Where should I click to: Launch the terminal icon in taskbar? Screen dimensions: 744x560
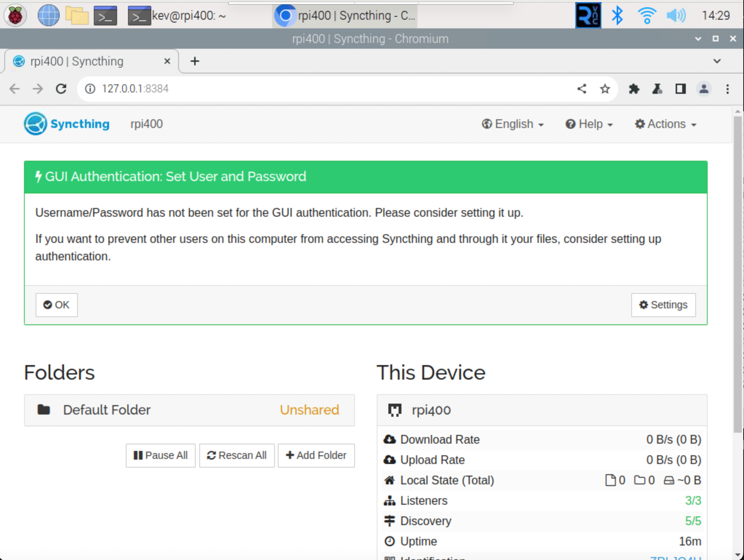[x=105, y=16]
